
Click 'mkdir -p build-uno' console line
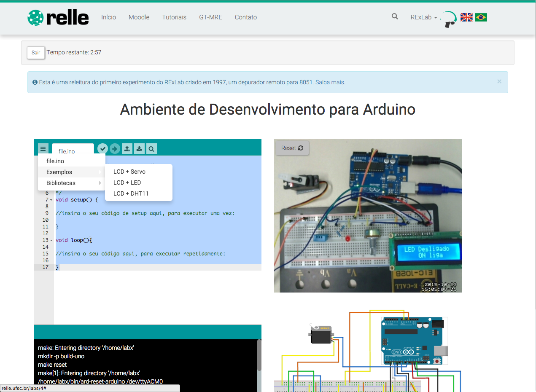[61, 356]
